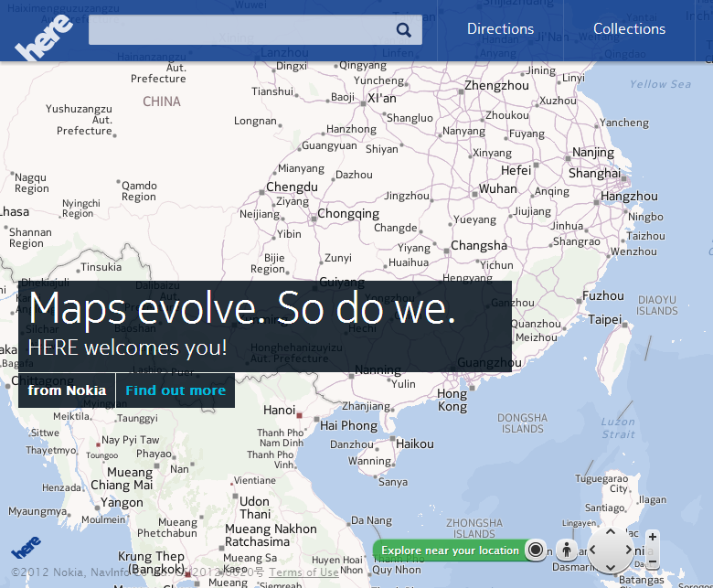Click the Hai Phong city label
The image size is (713, 588).
[349, 425]
